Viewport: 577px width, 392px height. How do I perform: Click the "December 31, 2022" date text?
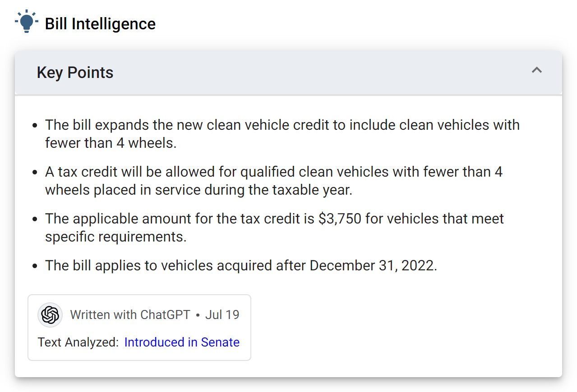tap(372, 265)
